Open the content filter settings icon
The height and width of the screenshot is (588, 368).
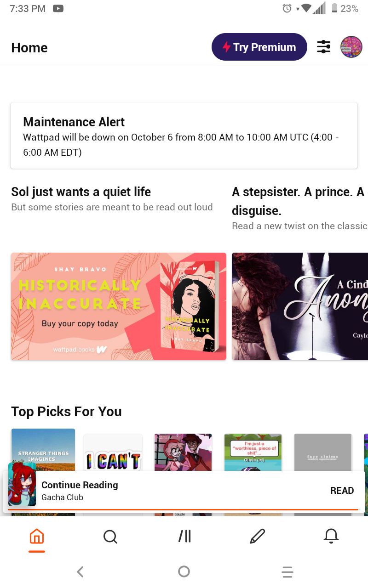[324, 47]
